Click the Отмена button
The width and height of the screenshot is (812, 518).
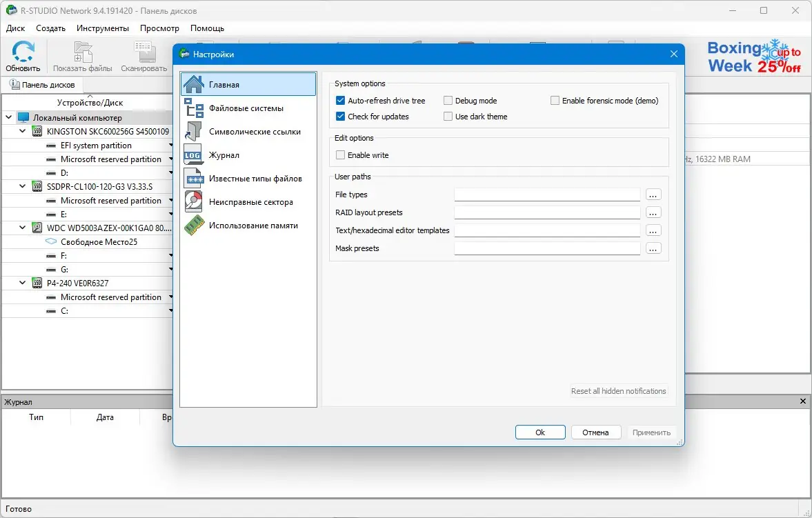click(x=595, y=432)
